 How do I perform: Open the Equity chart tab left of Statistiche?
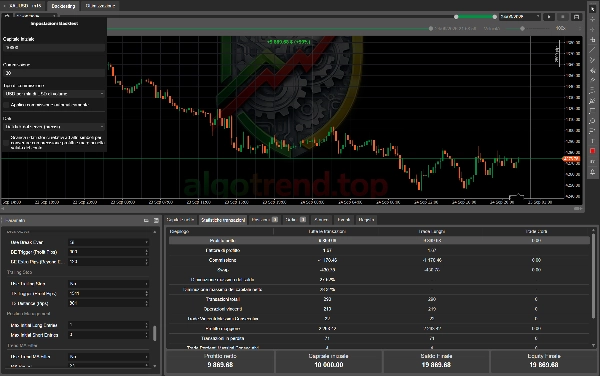pos(181,220)
